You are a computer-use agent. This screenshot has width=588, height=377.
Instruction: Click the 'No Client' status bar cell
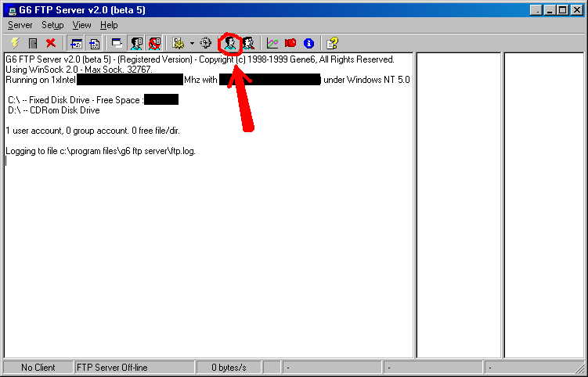(38, 368)
